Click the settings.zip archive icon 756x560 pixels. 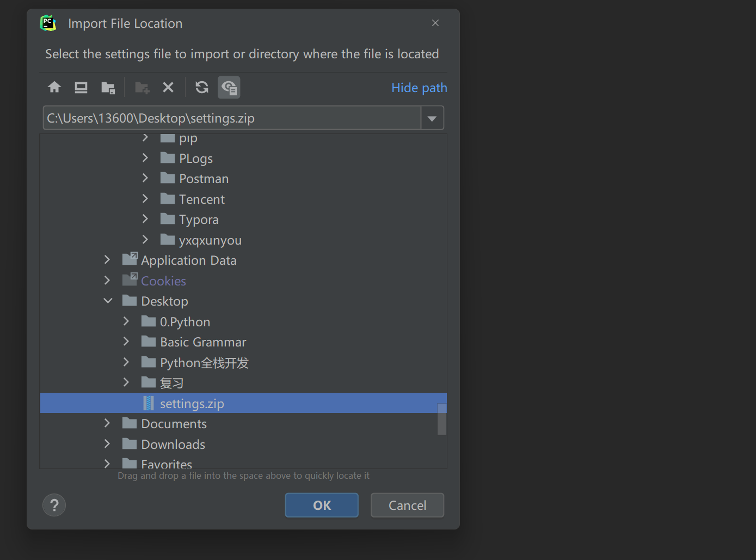[149, 403]
